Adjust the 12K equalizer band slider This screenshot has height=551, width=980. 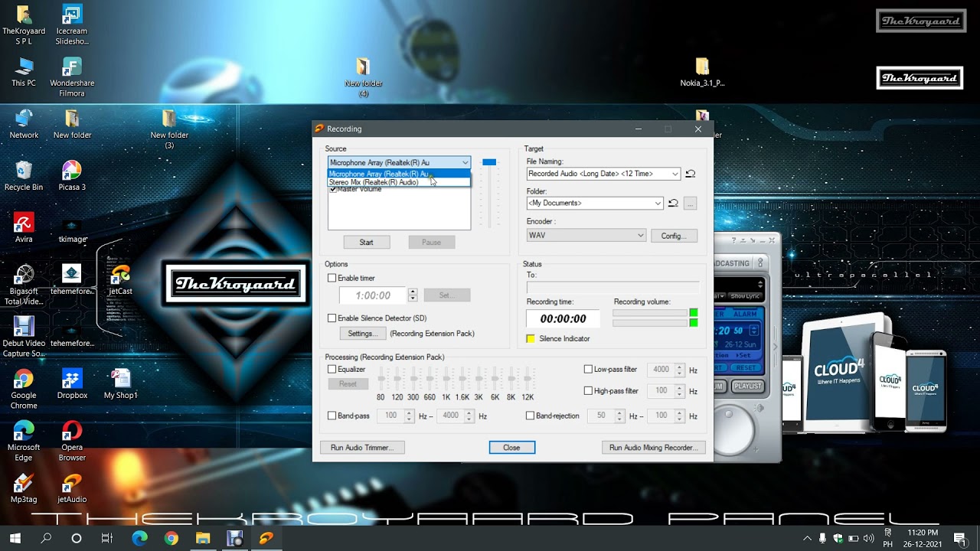528,379
